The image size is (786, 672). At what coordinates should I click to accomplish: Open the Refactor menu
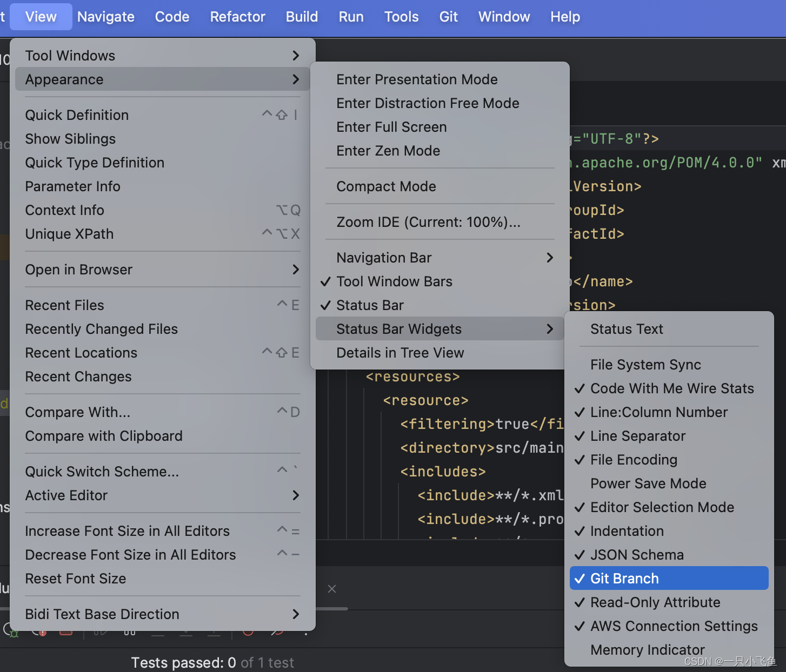[x=238, y=17]
